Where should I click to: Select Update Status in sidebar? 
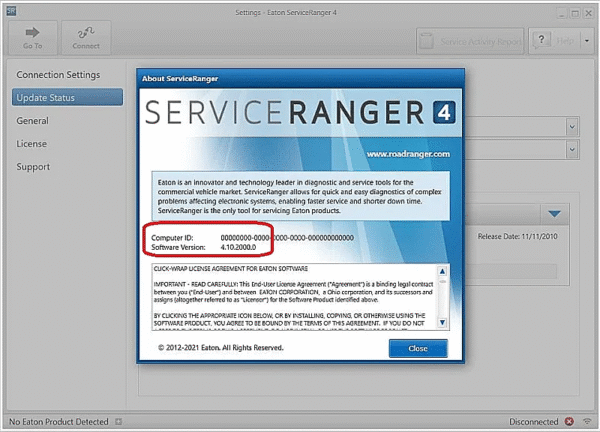(67, 98)
